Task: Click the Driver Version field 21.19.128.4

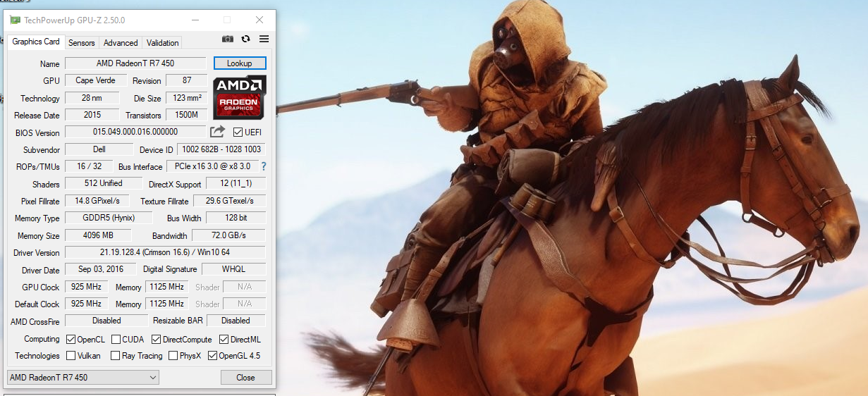Action: (x=165, y=252)
